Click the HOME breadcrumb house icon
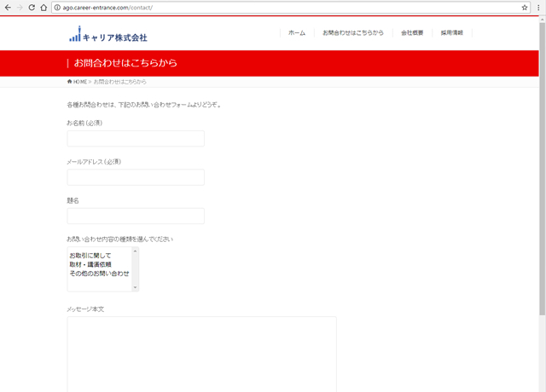546x392 pixels. click(x=70, y=82)
